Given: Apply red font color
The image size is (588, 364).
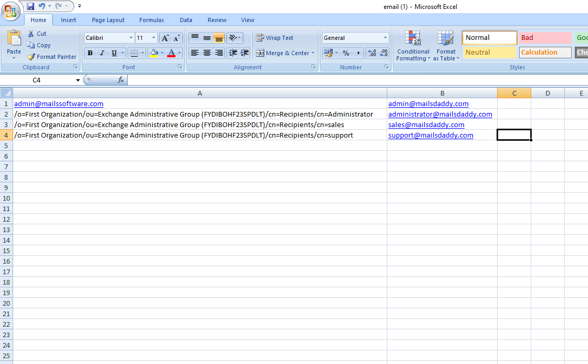Looking at the screenshot, I should (x=171, y=53).
